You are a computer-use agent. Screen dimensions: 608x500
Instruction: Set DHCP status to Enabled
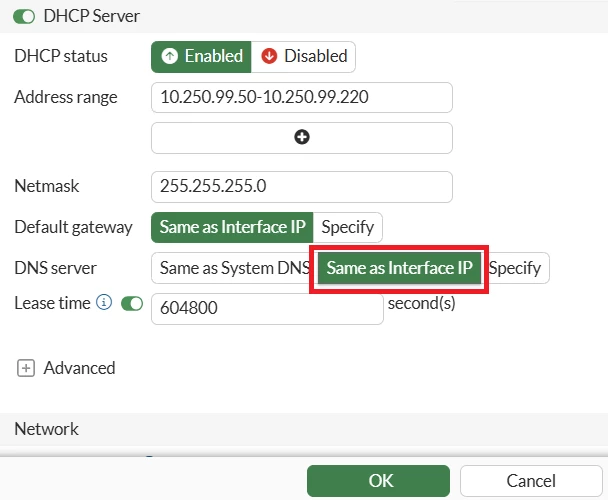tap(201, 57)
